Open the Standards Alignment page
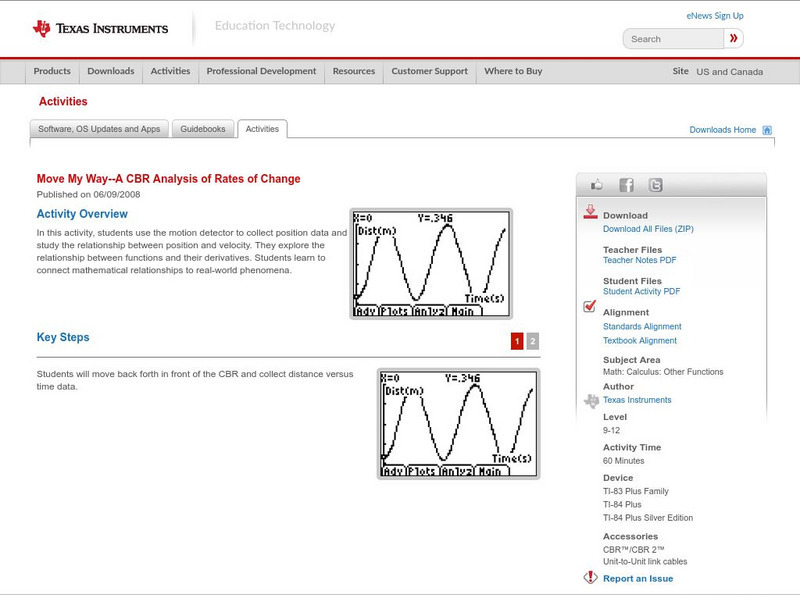 644,326
